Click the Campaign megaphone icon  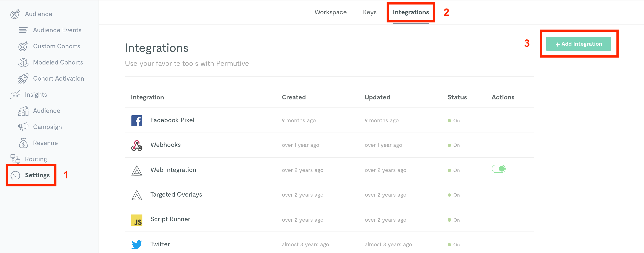click(x=23, y=127)
